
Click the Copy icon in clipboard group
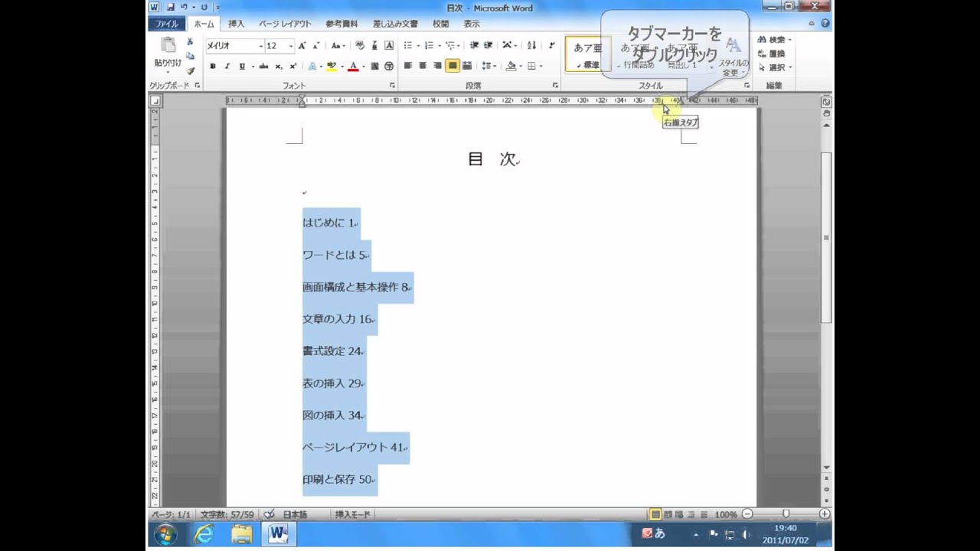pyautogui.click(x=190, y=55)
